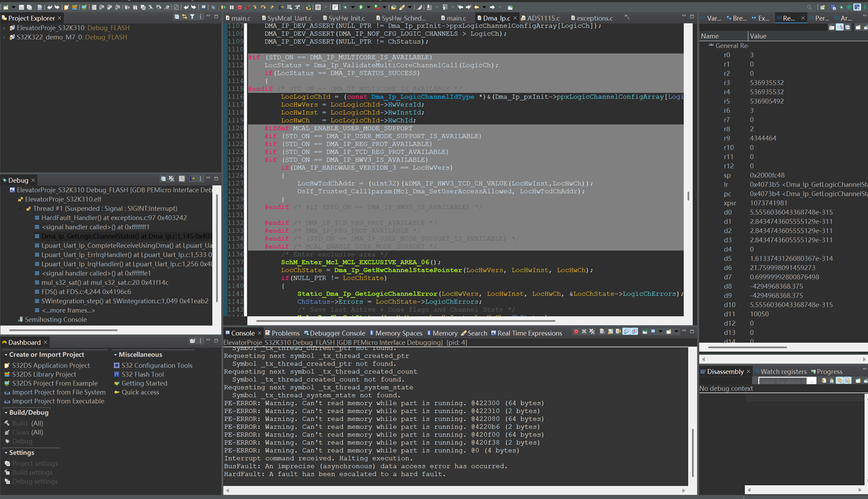Click the S32 Flash Tool icon
Screen dimensions: 868x499
click(117, 375)
